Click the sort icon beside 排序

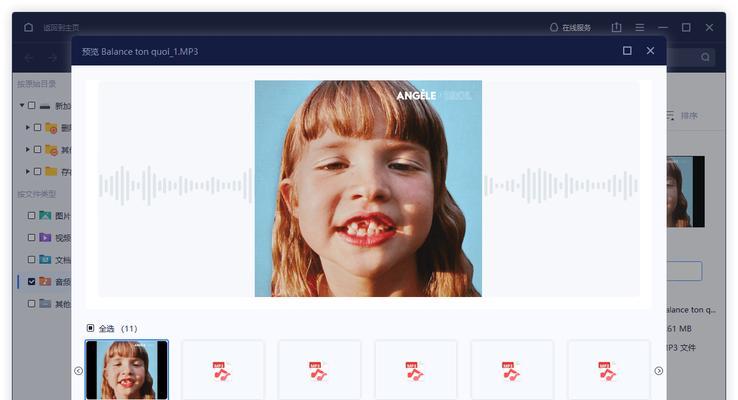pos(670,115)
